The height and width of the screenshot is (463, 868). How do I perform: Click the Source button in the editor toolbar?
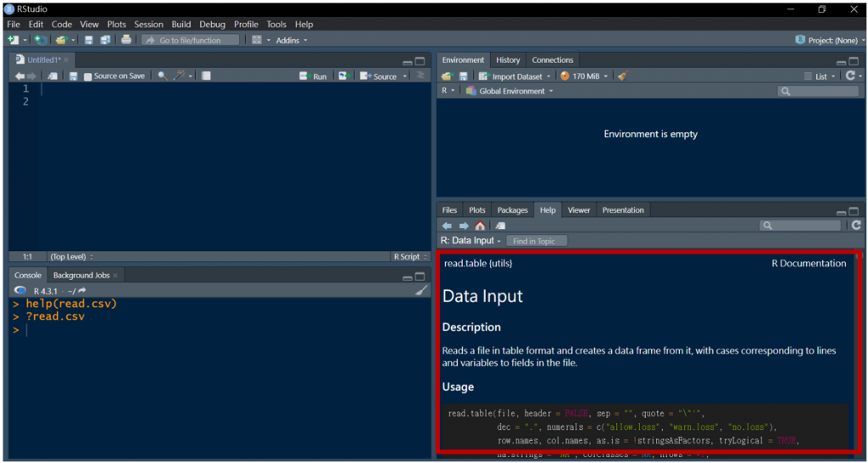pos(379,76)
